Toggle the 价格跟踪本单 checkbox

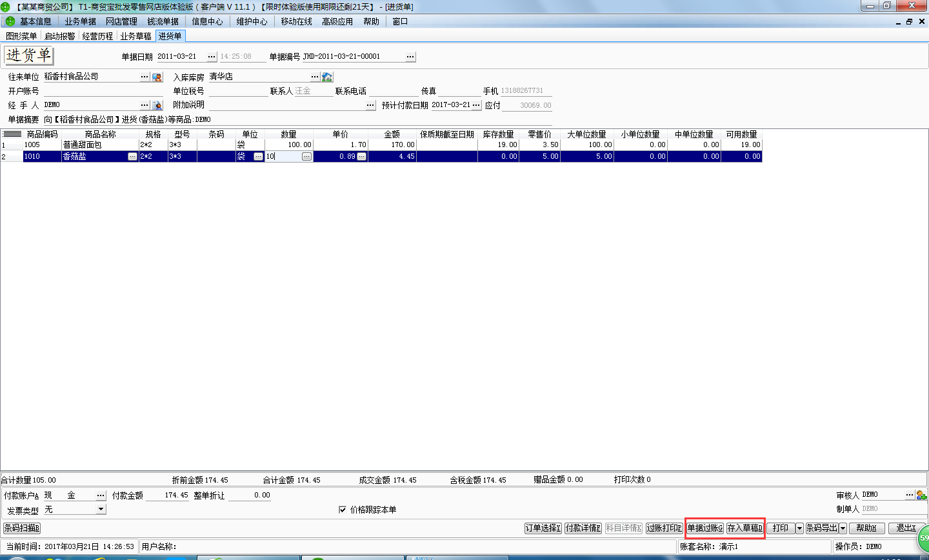tap(343, 510)
